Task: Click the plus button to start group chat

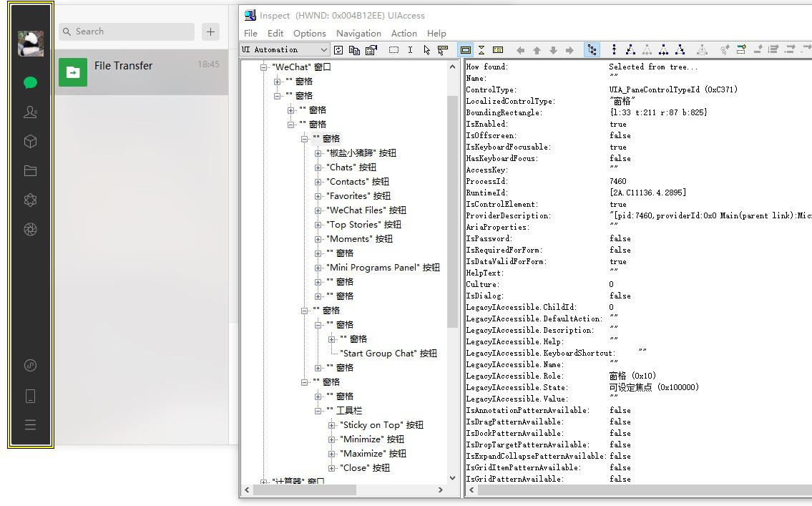Action: pyautogui.click(x=210, y=31)
